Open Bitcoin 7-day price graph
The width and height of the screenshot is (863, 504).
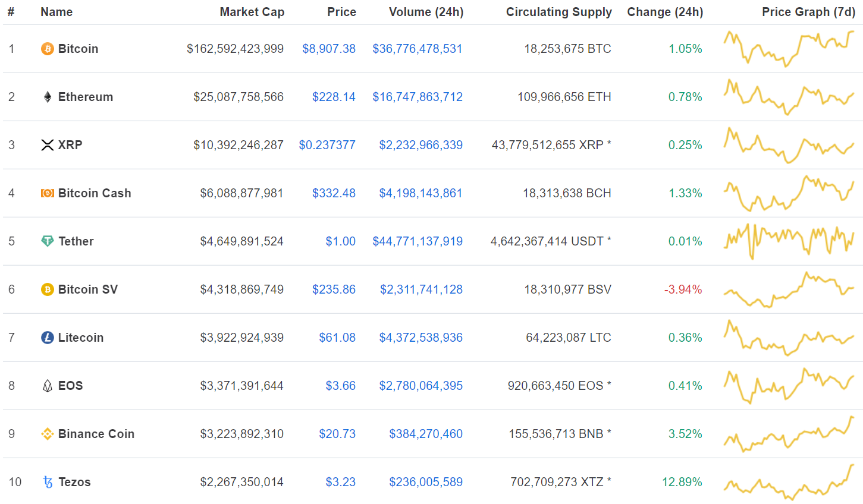pyautogui.click(x=789, y=49)
